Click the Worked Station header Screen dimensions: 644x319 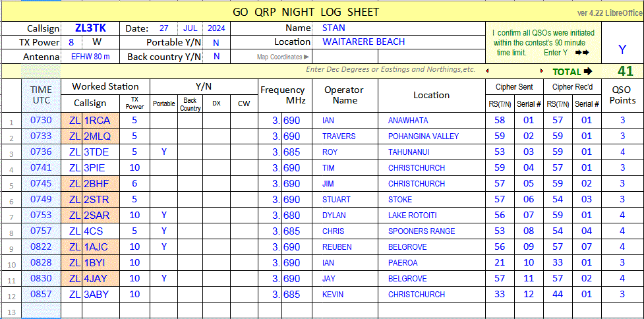coord(105,86)
